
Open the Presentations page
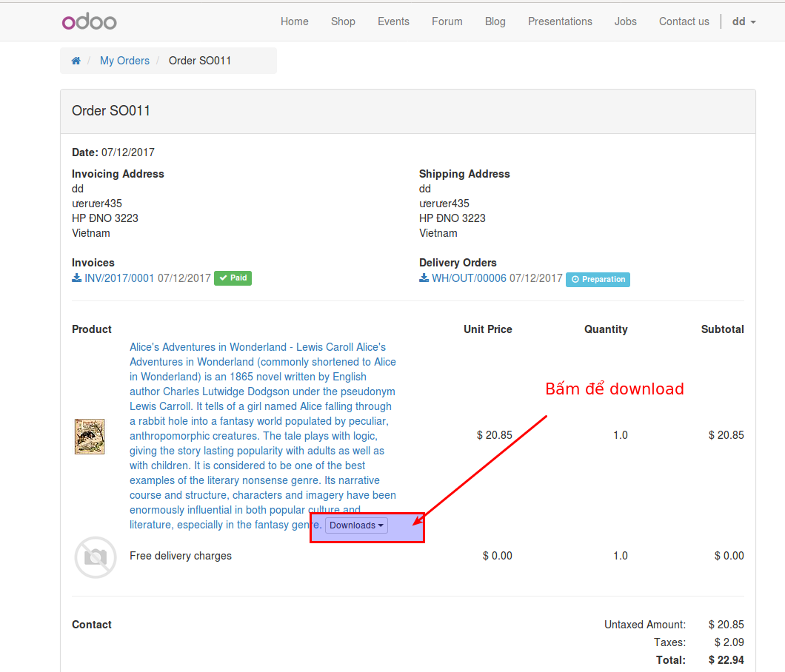(560, 21)
